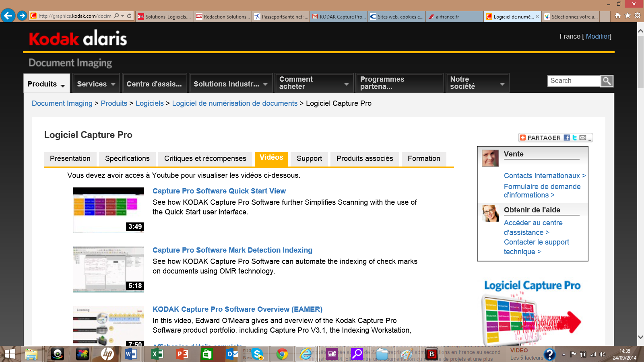Image resolution: width=644 pixels, height=362 pixels.
Task: Switch to the airfrance.fr browser tab
Action: 455,16
